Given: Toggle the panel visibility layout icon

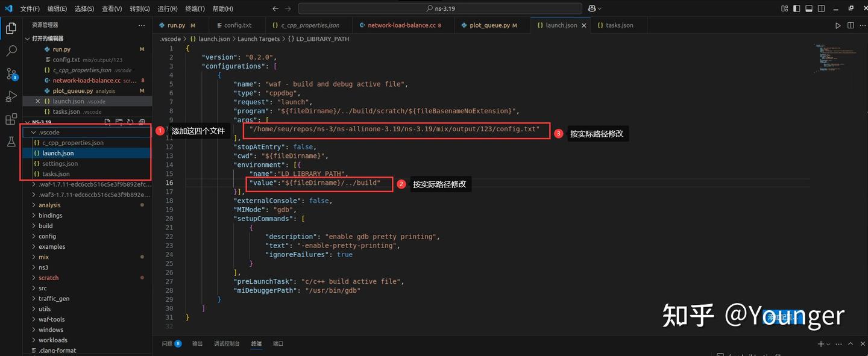Looking at the screenshot, I should 808,8.
